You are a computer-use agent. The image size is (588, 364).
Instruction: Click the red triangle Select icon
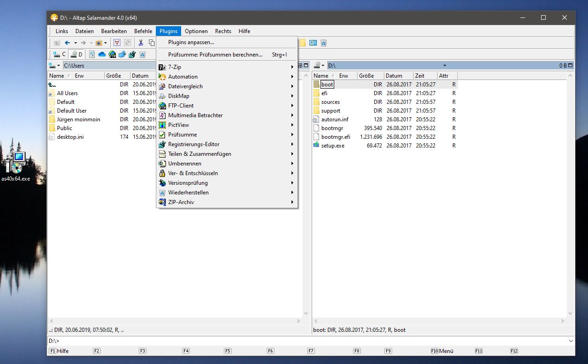[117, 43]
